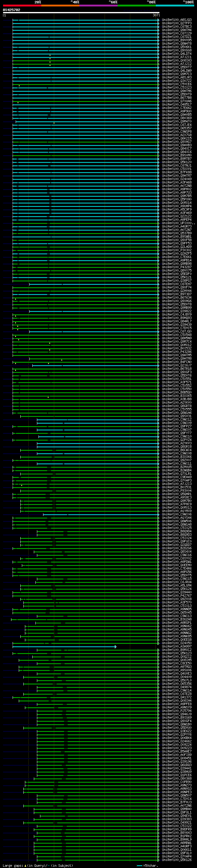The height and width of the screenshot is (868, 197).
Task: Click the truncated label UniRef100_UPI000..
Action: click(x=179, y=223)
